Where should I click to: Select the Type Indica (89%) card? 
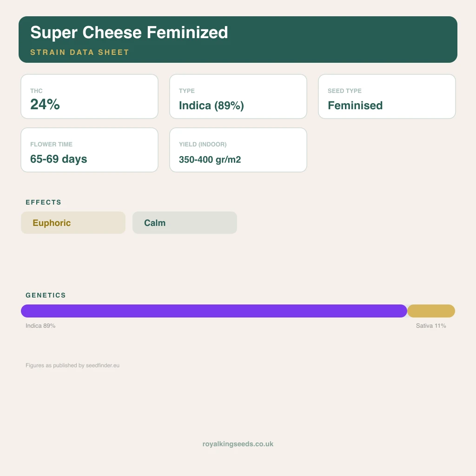(x=238, y=97)
